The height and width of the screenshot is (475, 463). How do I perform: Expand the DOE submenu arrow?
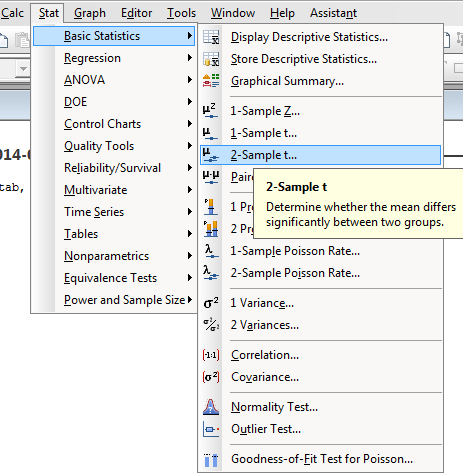(190, 102)
